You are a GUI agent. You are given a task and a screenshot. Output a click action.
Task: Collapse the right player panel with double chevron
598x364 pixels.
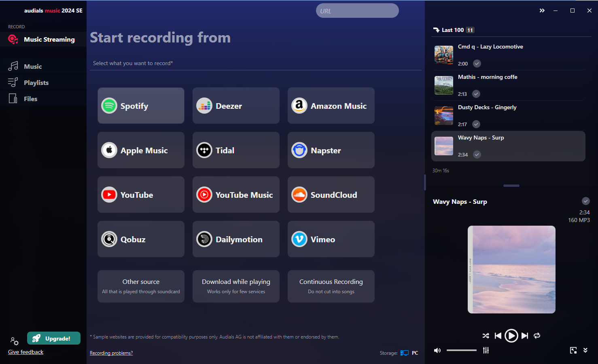coord(542,11)
